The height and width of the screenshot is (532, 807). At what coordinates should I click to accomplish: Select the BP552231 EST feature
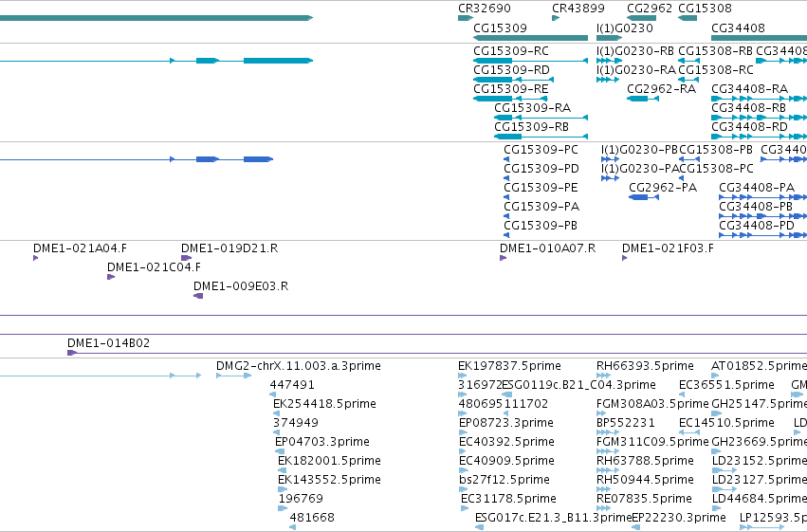click(x=608, y=432)
